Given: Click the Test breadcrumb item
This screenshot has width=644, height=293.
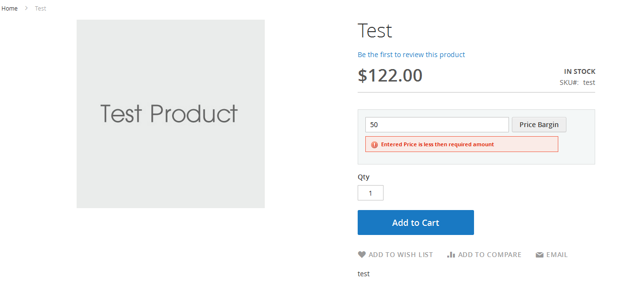Looking at the screenshot, I should tap(40, 8).
